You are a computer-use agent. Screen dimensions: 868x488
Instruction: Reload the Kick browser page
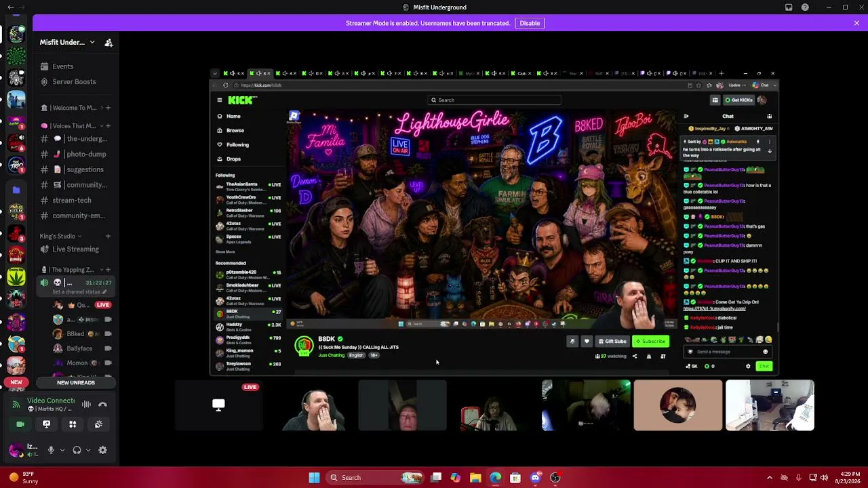[226, 85]
